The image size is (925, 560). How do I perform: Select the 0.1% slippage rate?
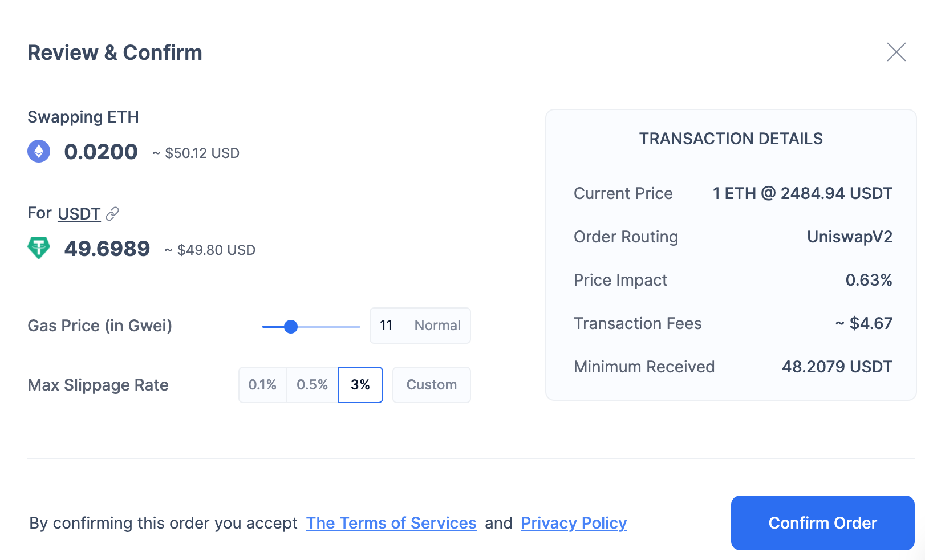pyautogui.click(x=262, y=385)
